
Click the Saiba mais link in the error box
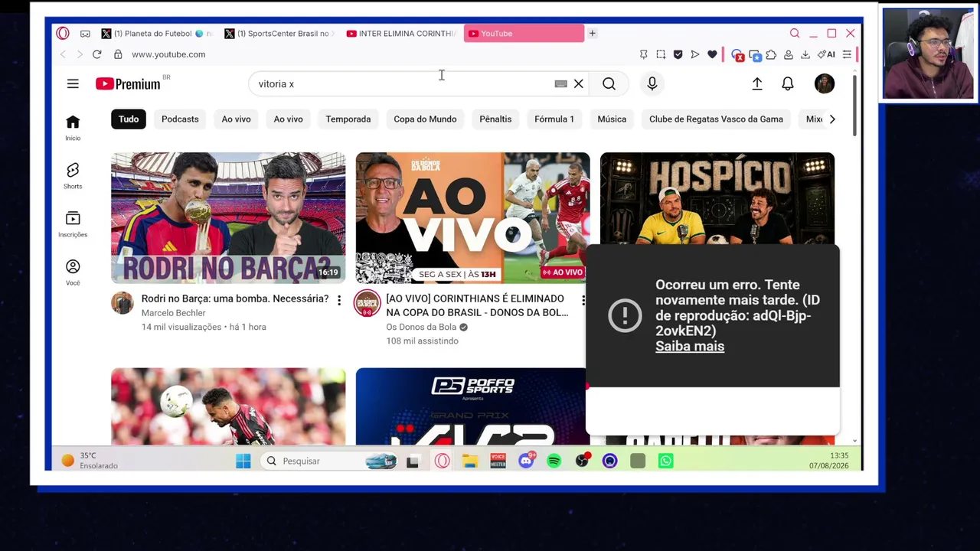pyautogui.click(x=690, y=347)
